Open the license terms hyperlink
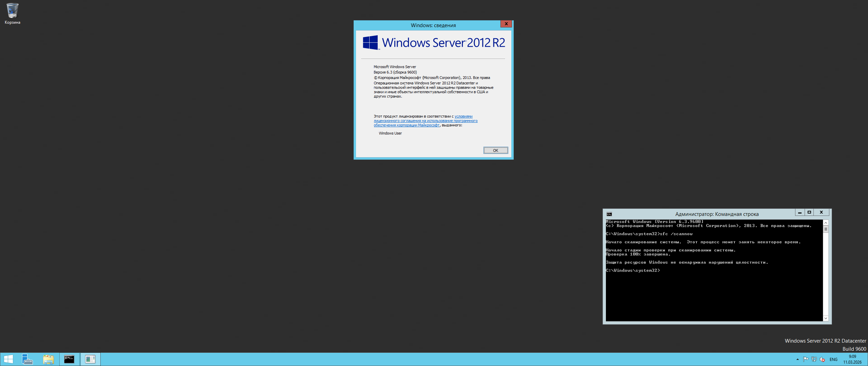The height and width of the screenshot is (366, 868). pos(426,121)
